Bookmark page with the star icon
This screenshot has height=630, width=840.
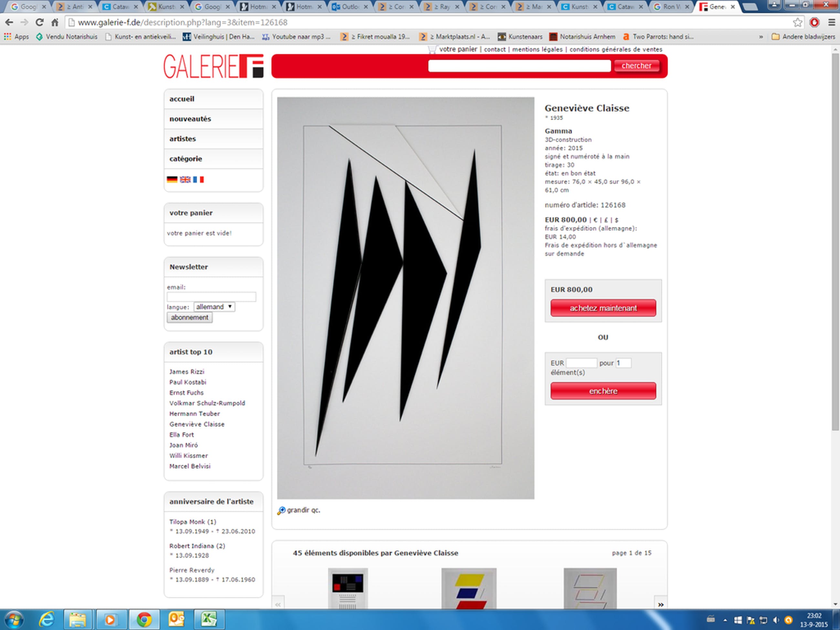[x=797, y=22]
